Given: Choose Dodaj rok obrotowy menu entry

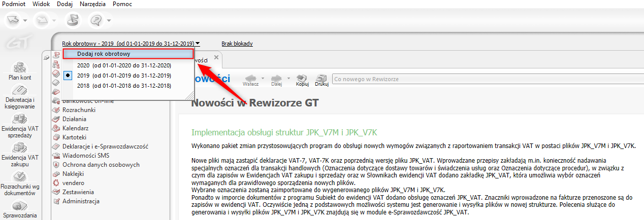Looking at the screenshot, I should 128,54.
